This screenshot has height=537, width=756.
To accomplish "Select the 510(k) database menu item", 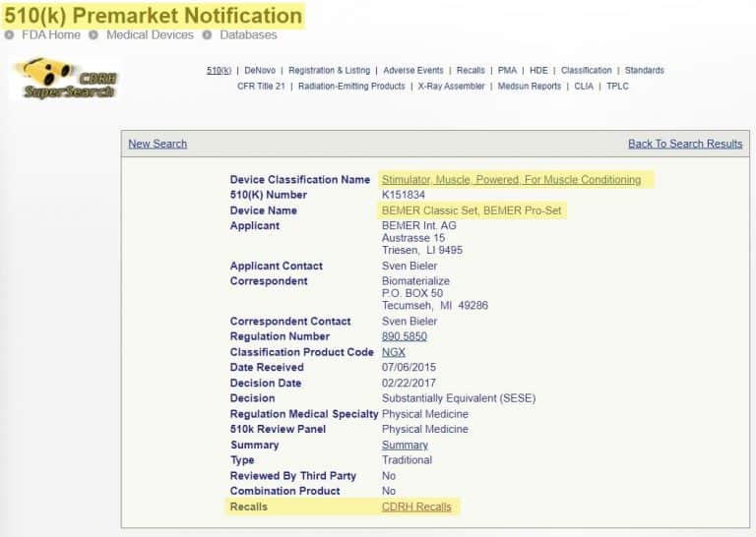I will [x=219, y=71].
